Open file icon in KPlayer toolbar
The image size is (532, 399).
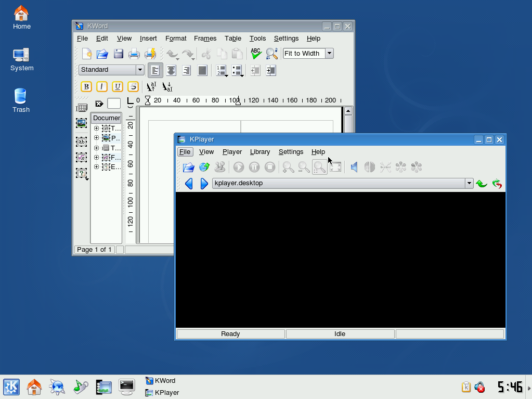[x=188, y=167]
